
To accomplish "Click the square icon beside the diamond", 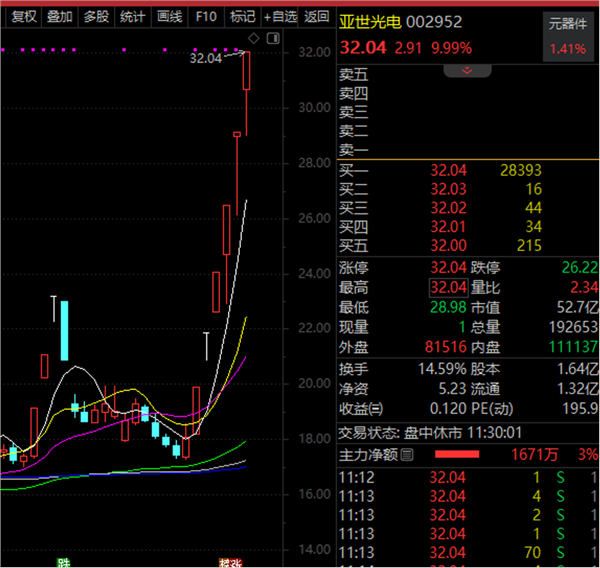I will point(271,38).
